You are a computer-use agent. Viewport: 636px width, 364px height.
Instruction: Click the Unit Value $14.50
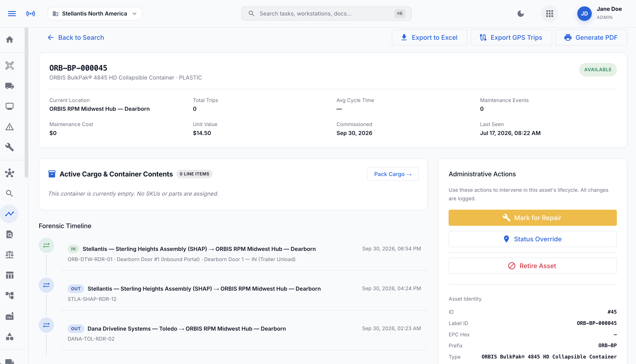click(202, 133)
